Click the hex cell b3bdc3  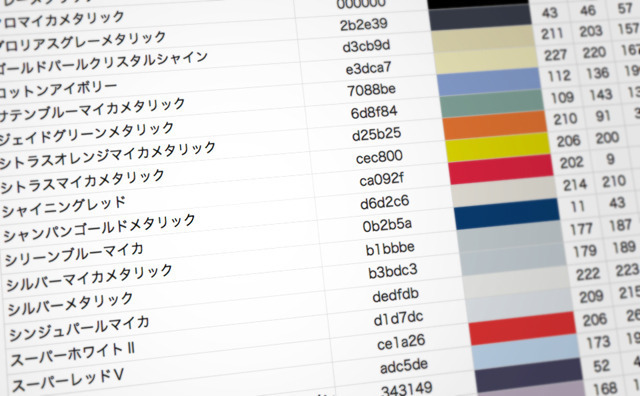tap(393, 272)
